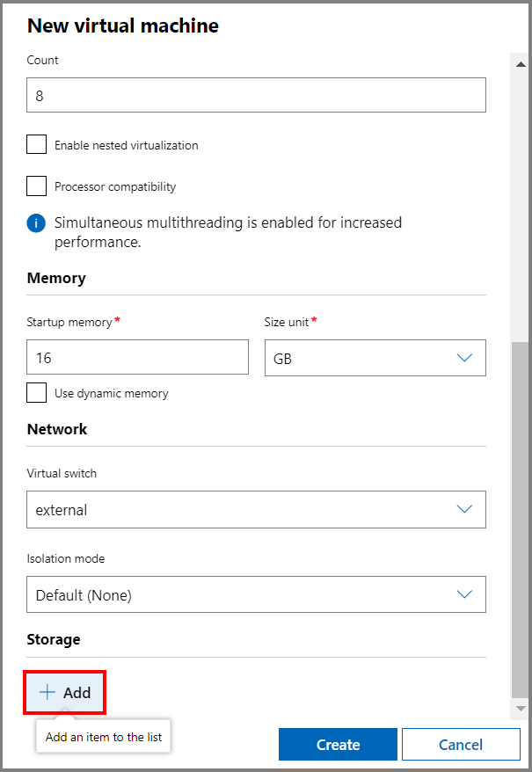Click the chevron on the Virtual switch selector
Viewport: 532px width, 772px height.
pyautogui.click(x=464, y=509)
